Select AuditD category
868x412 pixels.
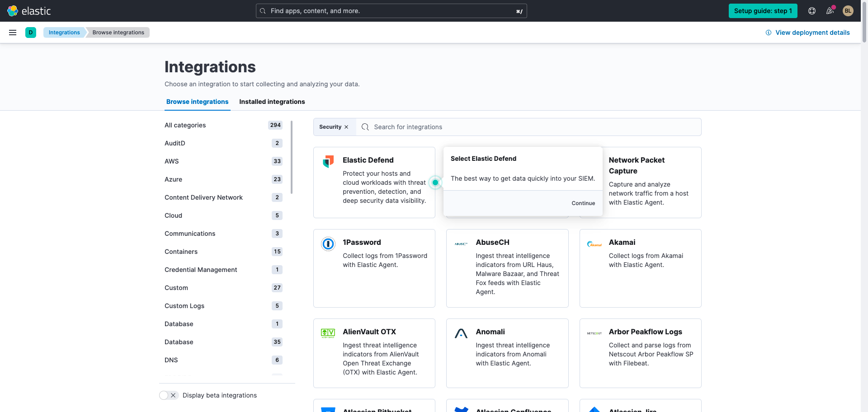point(223,143)
